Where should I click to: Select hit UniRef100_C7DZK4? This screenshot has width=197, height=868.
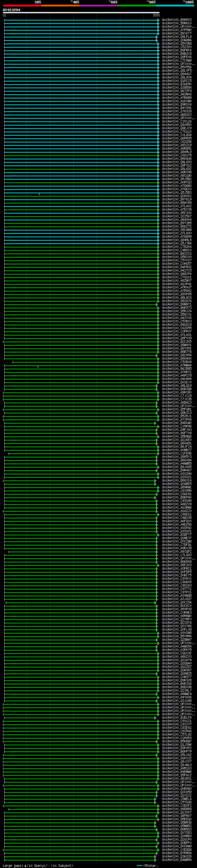(x=177, y=247)
